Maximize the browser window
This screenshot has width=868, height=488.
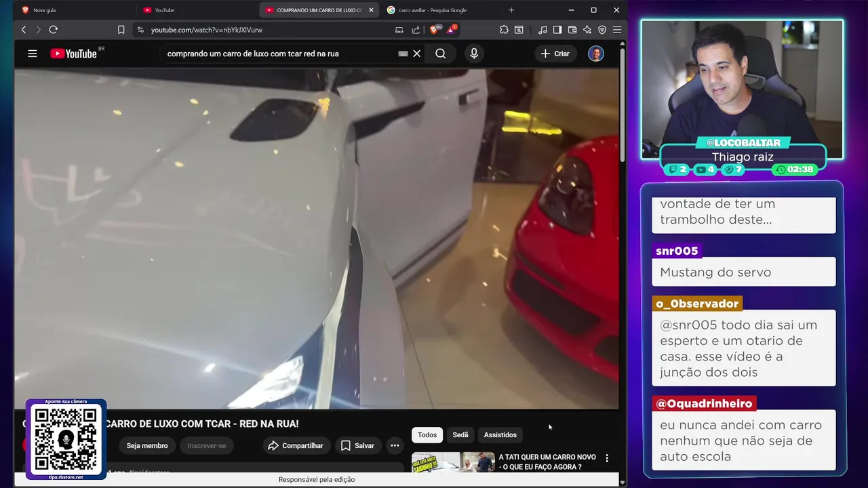coord(593,10)
